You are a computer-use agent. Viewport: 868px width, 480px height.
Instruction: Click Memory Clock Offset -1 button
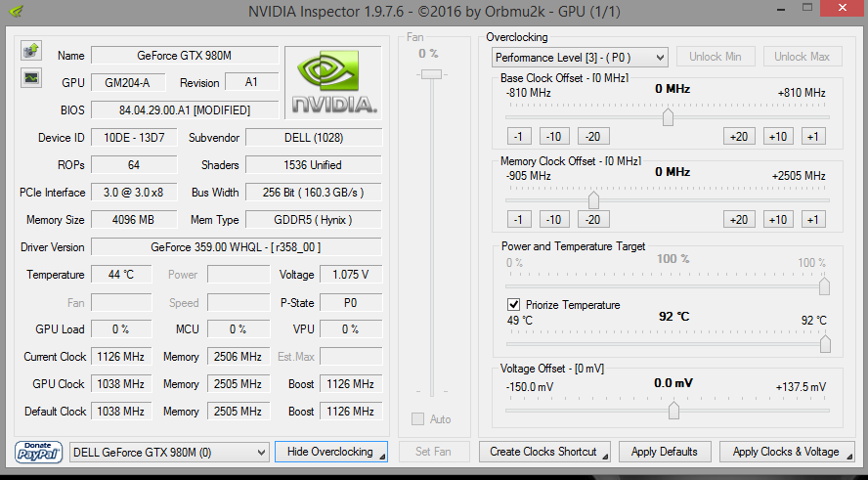(519, 219)
